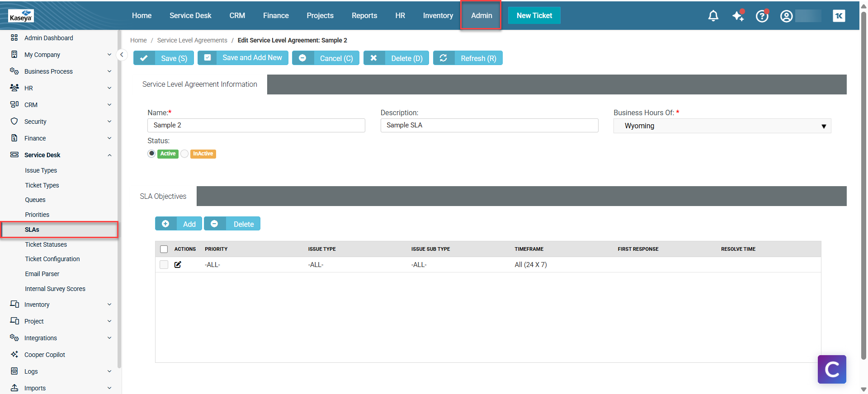Open the Cooper chat widget button

point(832,369)
